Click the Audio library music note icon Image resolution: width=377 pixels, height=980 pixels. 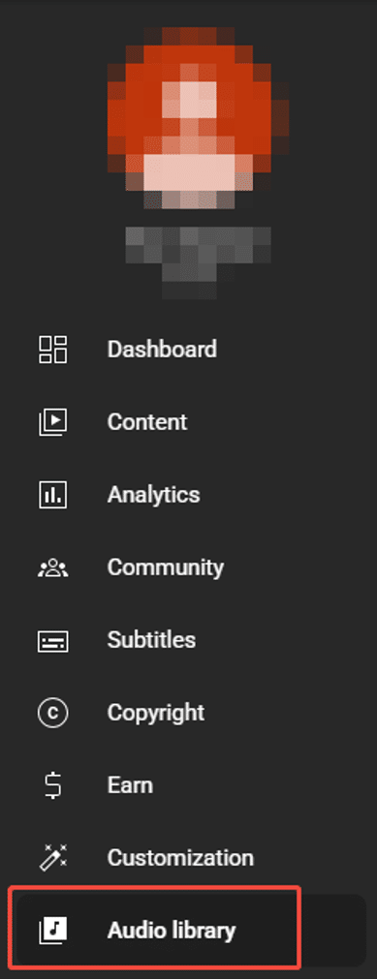[53, 931]
